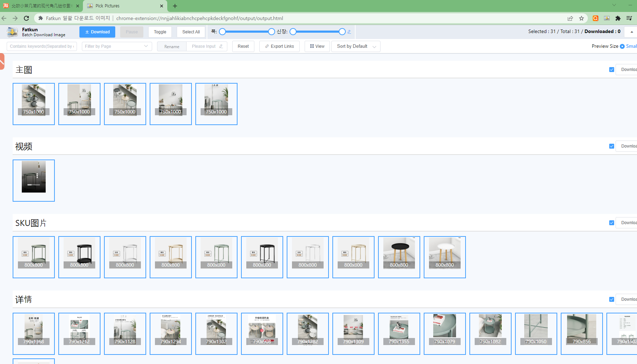Image resolution: width=637 pixels, height=364 pixels.
Task: Open the tab search chevron in title bar
Action: 614,5
